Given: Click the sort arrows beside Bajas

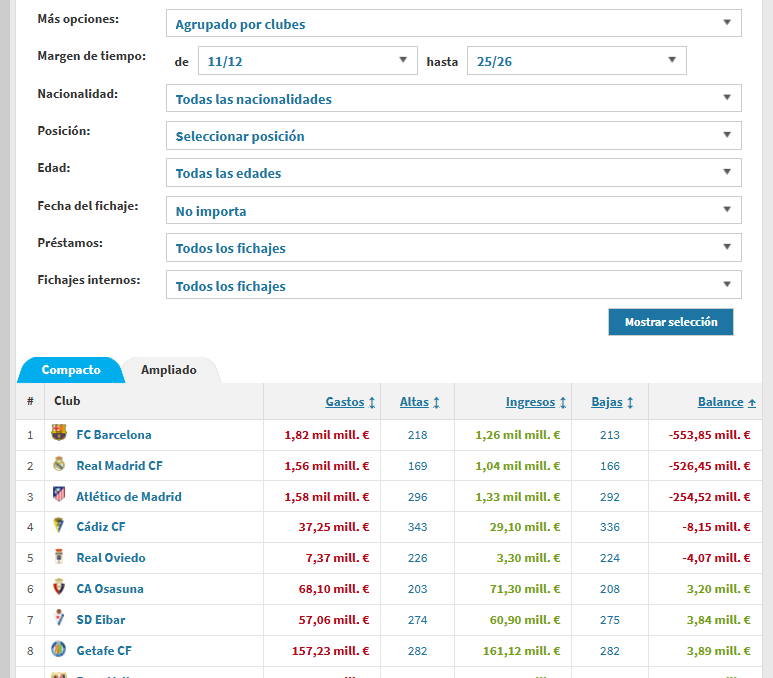Looking at the screenshot, I should (630, 402).
